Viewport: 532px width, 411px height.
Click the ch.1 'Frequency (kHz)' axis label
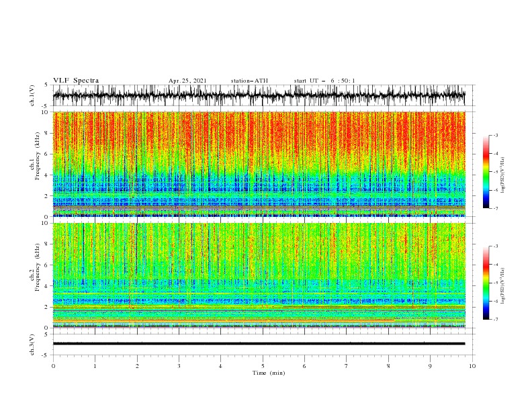38,156
